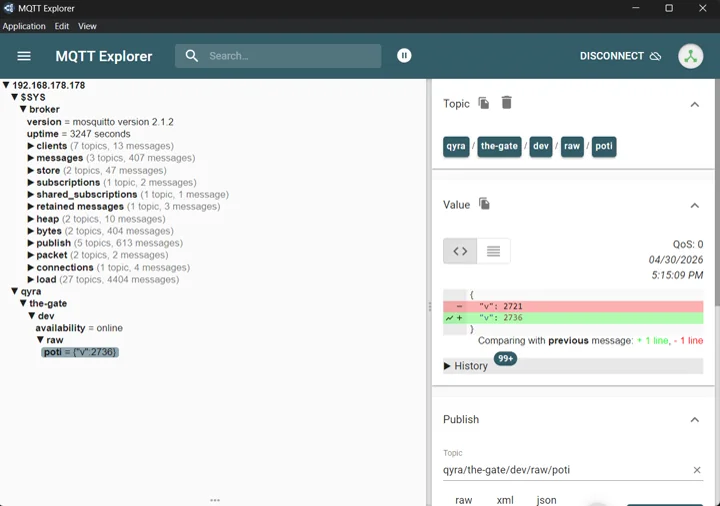Click the chart icon beside added line
The height and width of the screenshot is (506, 720).
(x=449, y=318)
